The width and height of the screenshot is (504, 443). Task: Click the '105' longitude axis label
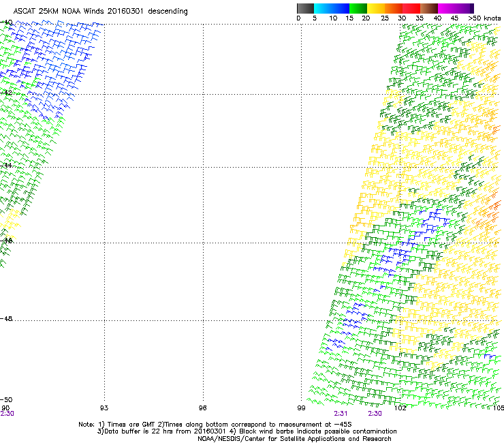click(x=499, y=408)
